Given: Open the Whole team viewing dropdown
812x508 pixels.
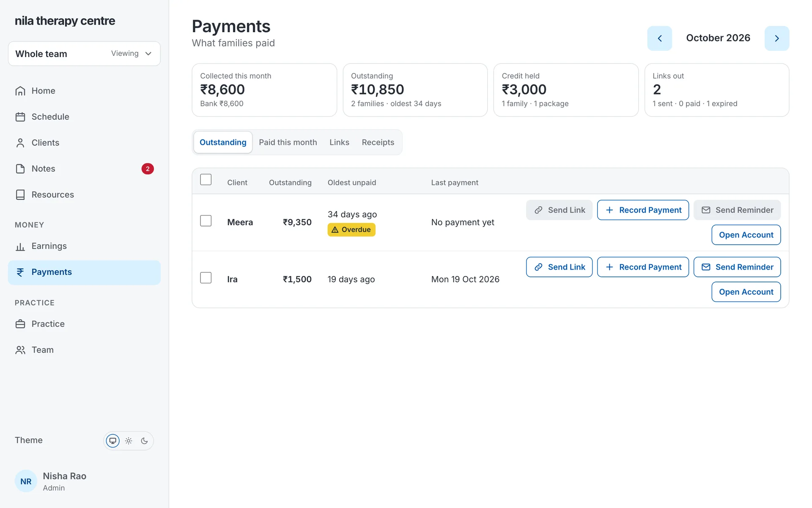Looking at the screenshot, I should tap(84, 54).
